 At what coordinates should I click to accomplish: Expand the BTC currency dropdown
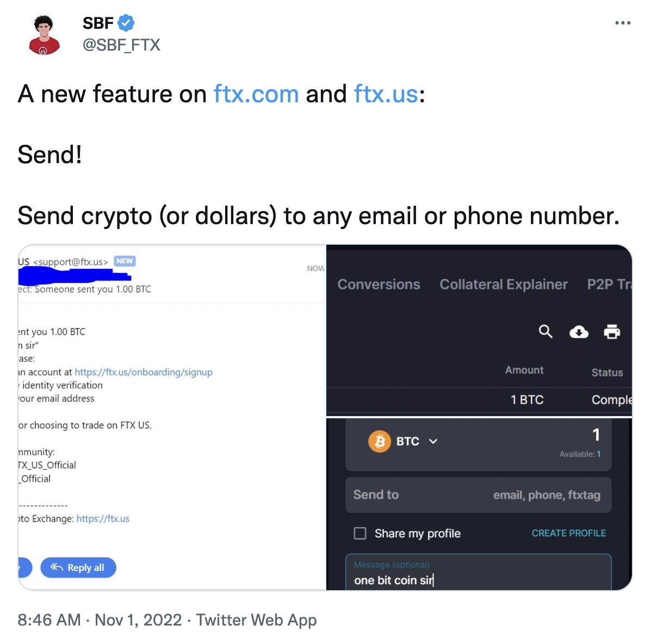433,441
